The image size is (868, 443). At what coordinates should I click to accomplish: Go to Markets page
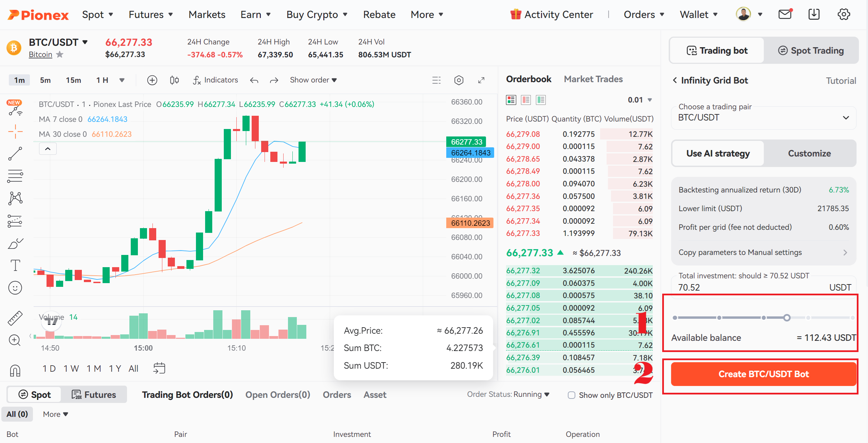pyautogui.click(x=207, y=15)
